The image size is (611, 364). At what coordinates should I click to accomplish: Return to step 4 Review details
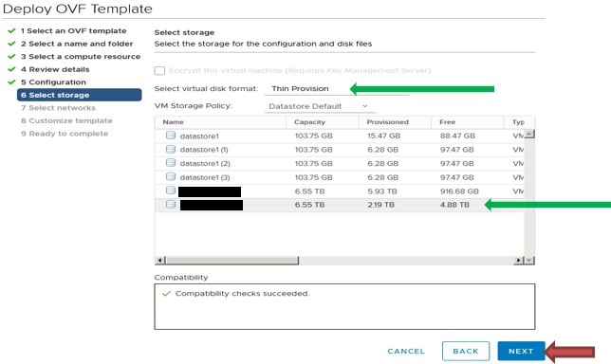pos(55,69)
